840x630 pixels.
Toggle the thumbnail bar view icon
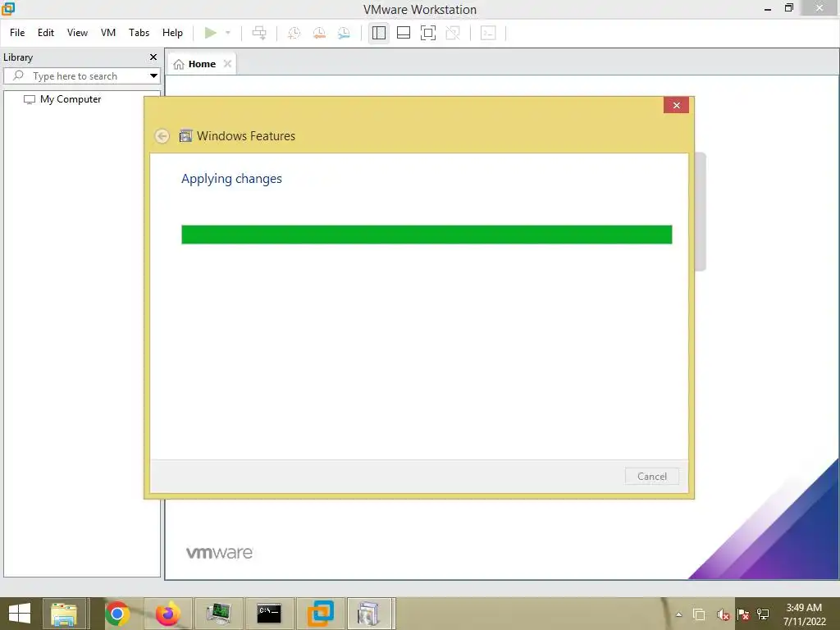click(404, 33)
